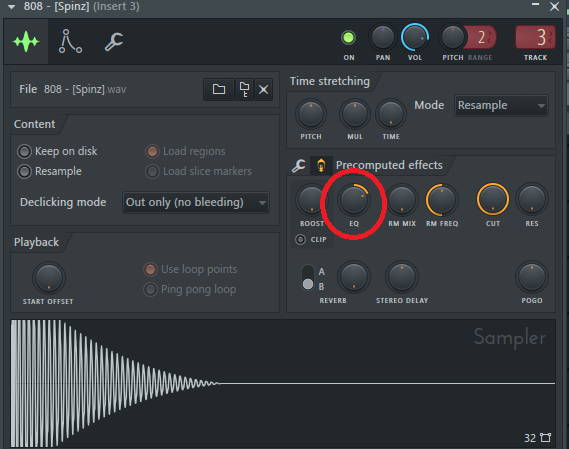Click the file history icon beside folder
569x449 pixels.
244,89
